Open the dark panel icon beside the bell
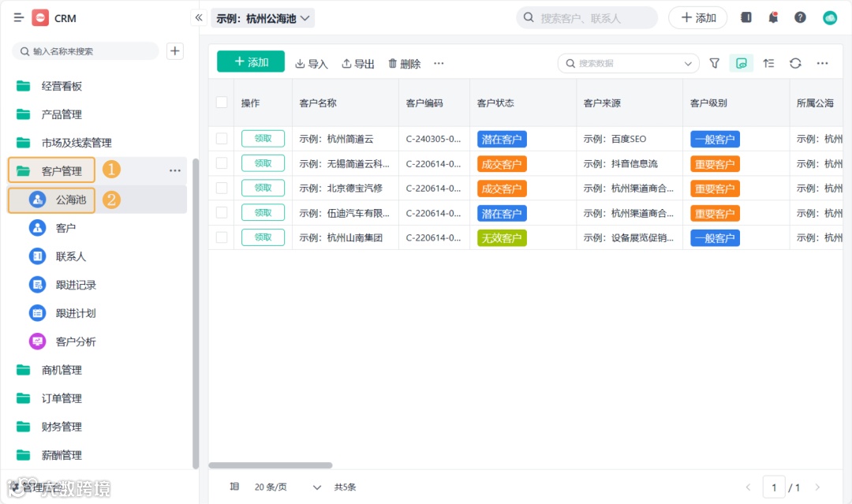This screenshot has width=852, height=504. (x=746, y=18)
